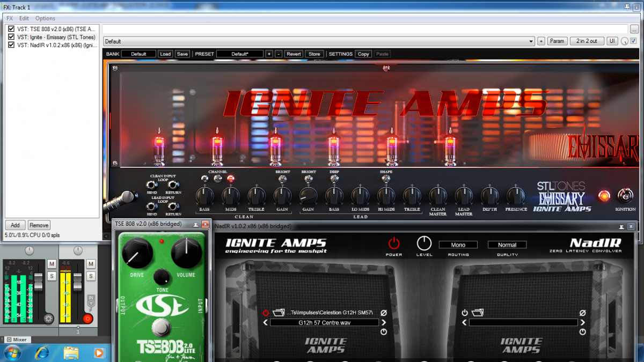Open the NadIR Normal quality selector
This screenshot has height=362, width=644.
coord(507,245)
